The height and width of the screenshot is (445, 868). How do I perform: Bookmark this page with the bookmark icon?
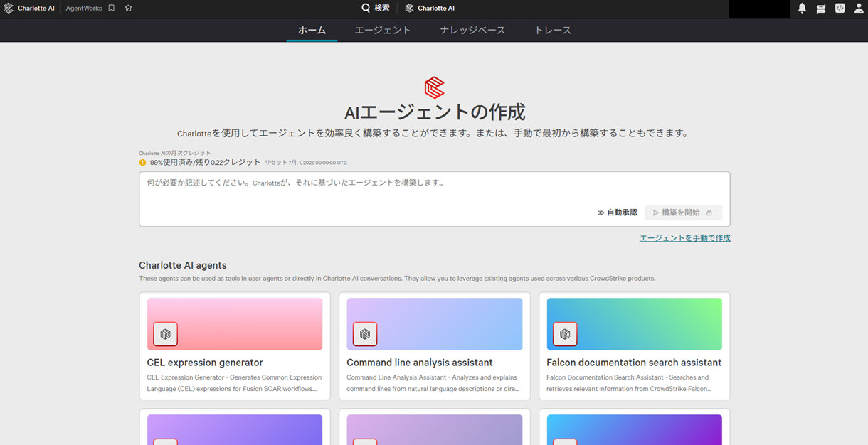(x=112, y=9)
